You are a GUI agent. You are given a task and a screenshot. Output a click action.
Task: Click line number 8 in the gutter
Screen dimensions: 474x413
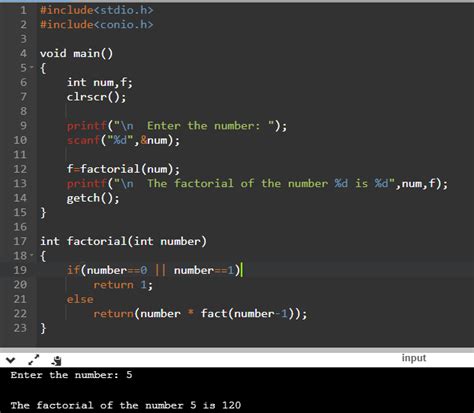(23, 111)
